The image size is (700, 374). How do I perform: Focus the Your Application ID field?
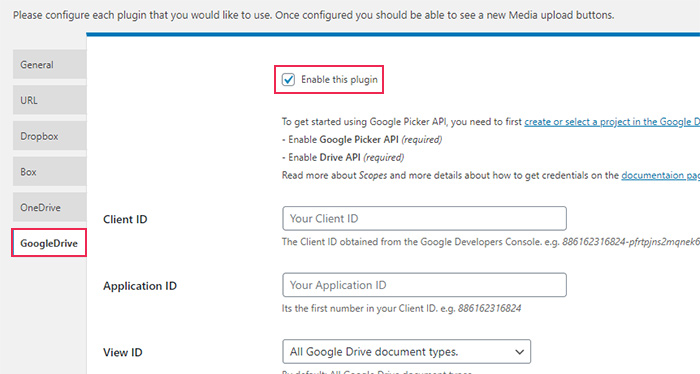click(x=424, y=285)
